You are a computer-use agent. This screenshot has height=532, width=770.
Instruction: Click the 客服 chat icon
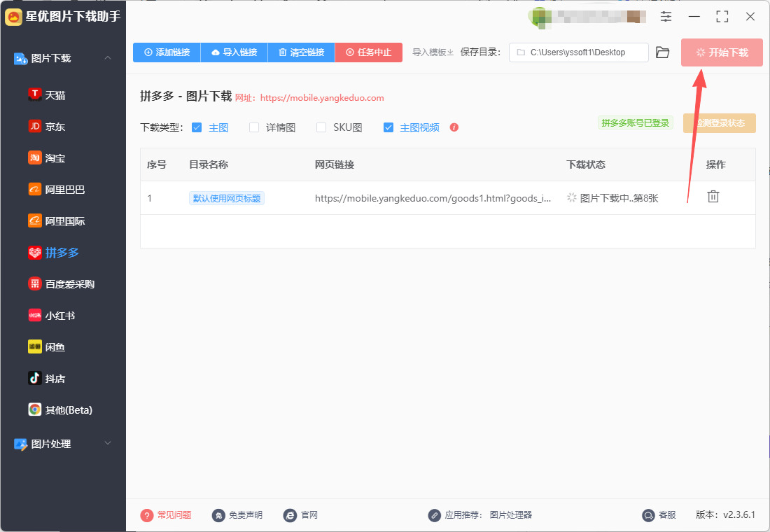coord(648,515)
